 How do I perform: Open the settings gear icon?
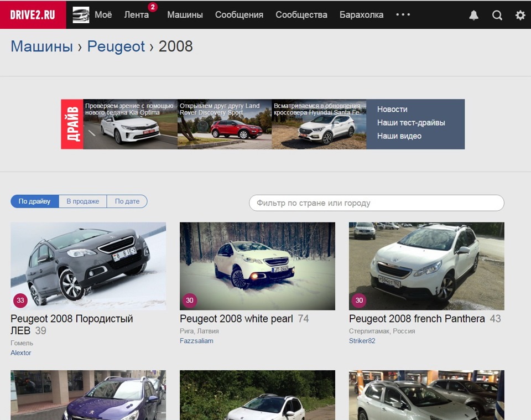(x=520, y=15)
